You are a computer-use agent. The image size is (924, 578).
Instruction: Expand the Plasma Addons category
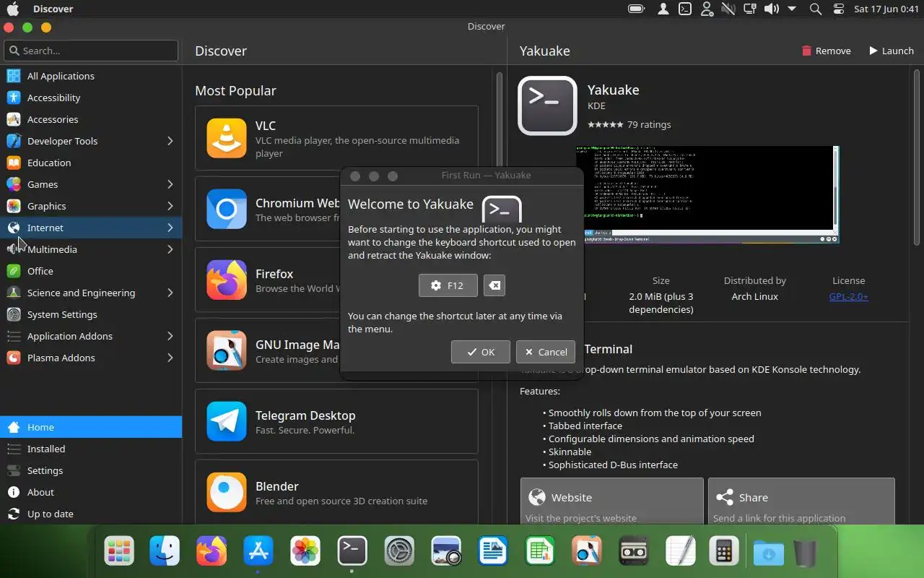pos(170,358)
